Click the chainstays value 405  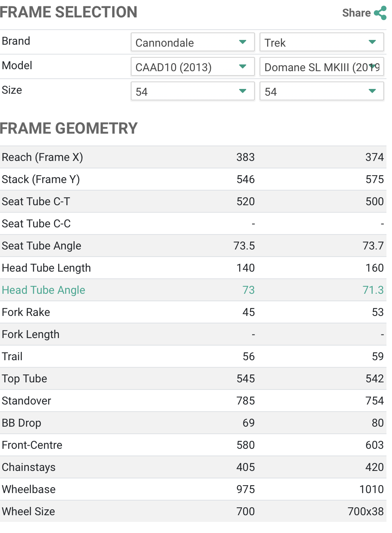245,467
